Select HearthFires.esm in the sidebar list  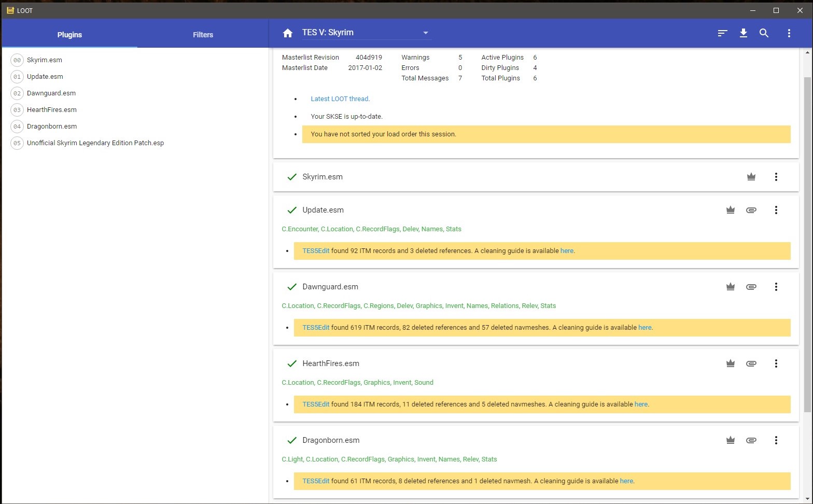tap(52, 110)
